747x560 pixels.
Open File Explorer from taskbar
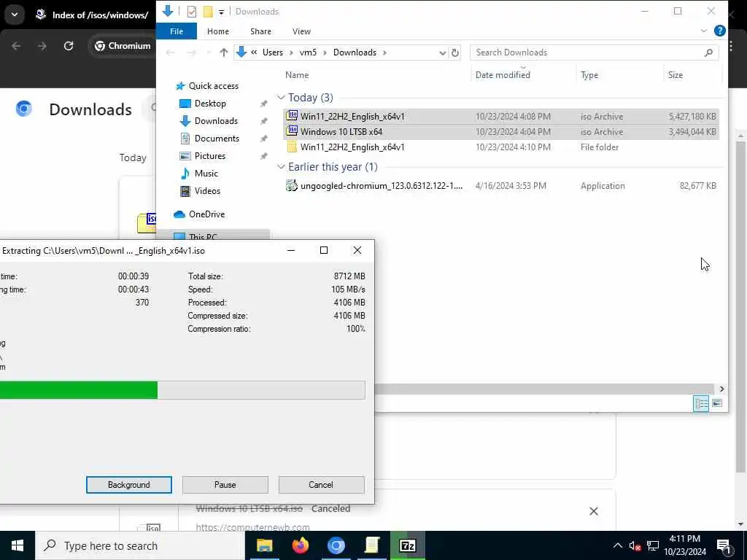point(264,545)
